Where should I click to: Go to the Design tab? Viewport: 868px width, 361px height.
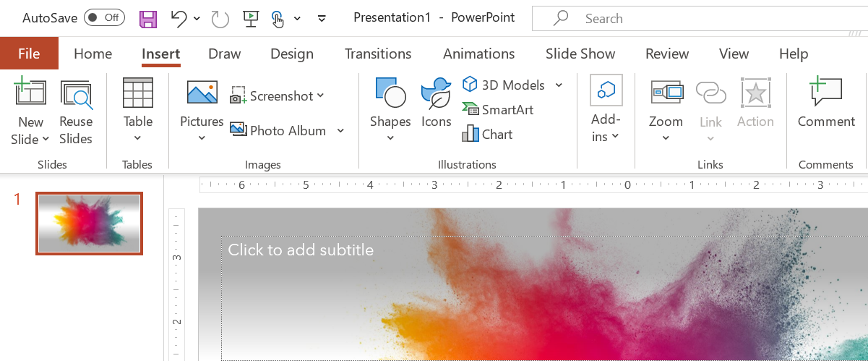tap(292, 54)
